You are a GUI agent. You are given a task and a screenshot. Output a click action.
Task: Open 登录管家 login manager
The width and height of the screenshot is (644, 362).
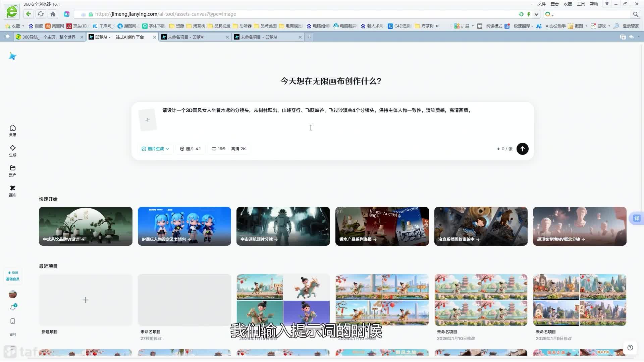coord(626,26)
